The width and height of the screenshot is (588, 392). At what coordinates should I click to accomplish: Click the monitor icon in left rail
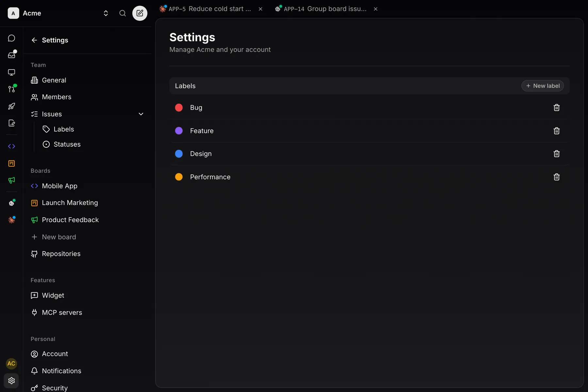[x=11, y=72]
